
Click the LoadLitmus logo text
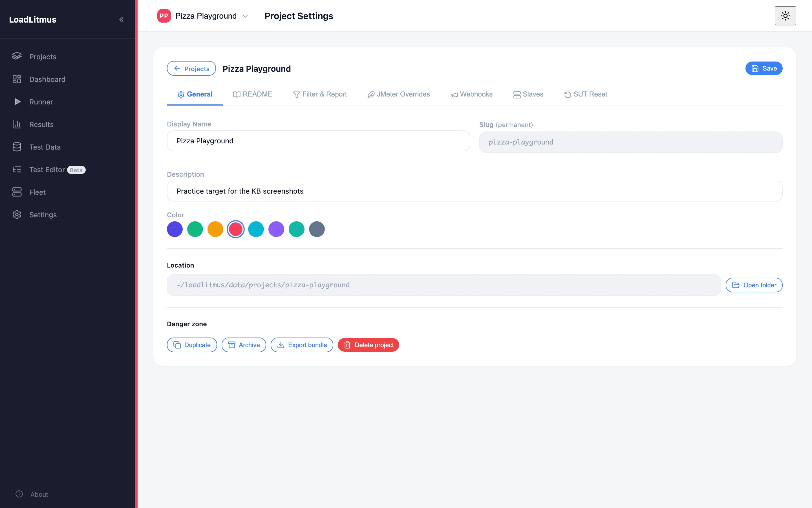[32, 19]
